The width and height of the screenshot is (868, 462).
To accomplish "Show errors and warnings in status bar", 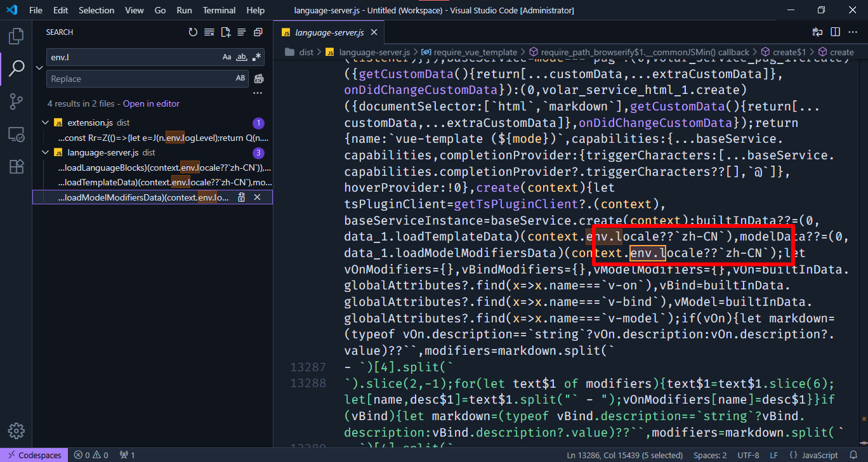I will pyautogui.click(x=91, y=455).
